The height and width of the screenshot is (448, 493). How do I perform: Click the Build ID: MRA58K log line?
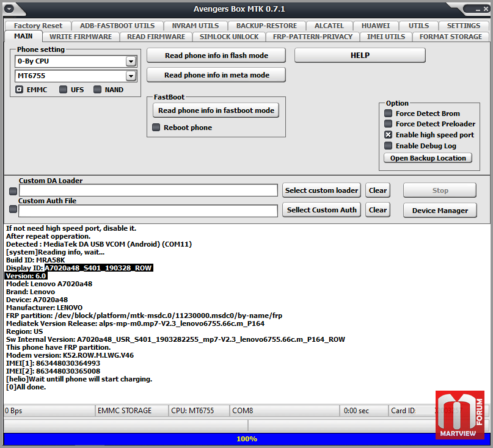[35, 260]
